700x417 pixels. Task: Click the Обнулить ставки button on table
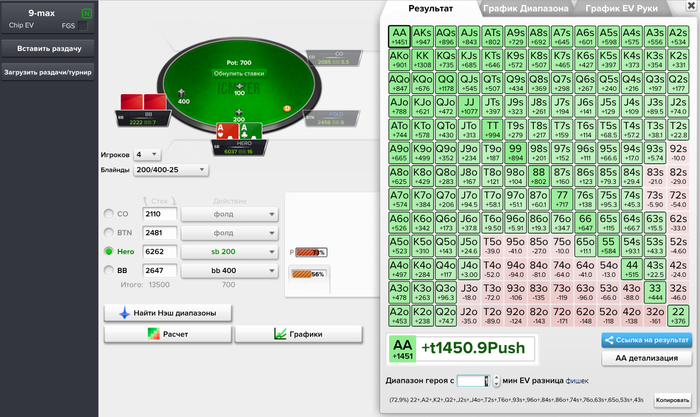(x=239, y=73)
